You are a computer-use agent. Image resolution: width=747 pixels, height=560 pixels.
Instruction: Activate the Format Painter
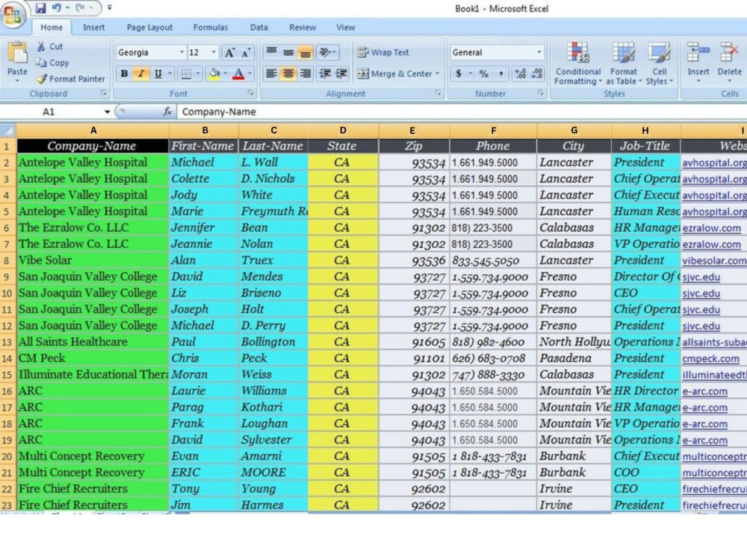click(x=70, y=78)
